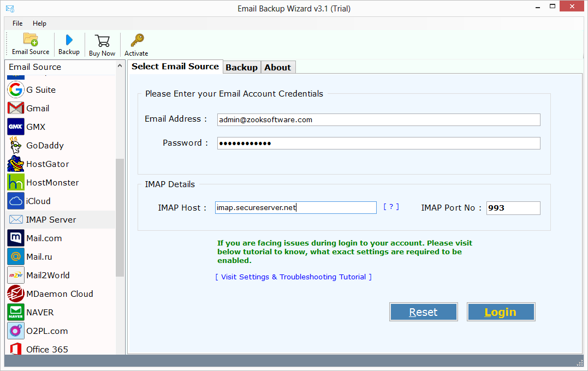The image size is (588, 371).
Task: Select the Mail.com logo icon
Action: [16, 238]
